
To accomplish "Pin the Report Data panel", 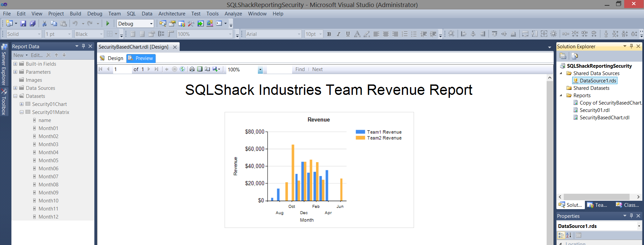I will pyautogui.click(x=84, y=46).
